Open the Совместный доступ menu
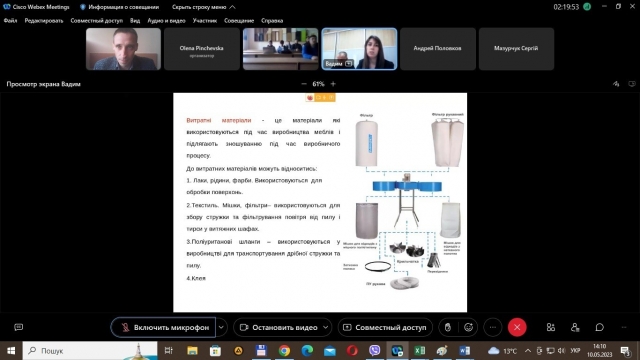This screenshot has height=360, width=640. click(96, 20)
